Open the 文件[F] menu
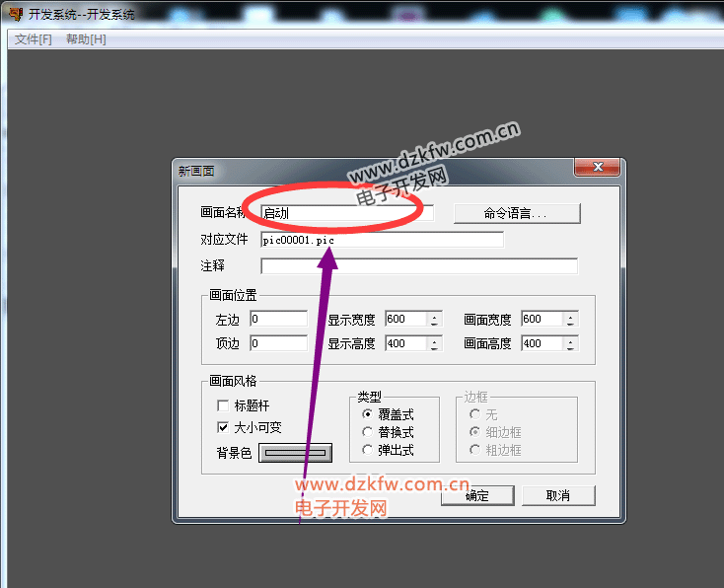The width and height of the screenshot is (724, 588). [x=33, y=39]
